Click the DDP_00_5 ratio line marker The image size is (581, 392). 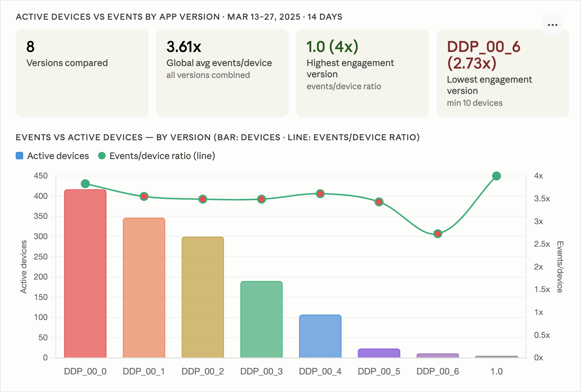(x=379, y=202)
